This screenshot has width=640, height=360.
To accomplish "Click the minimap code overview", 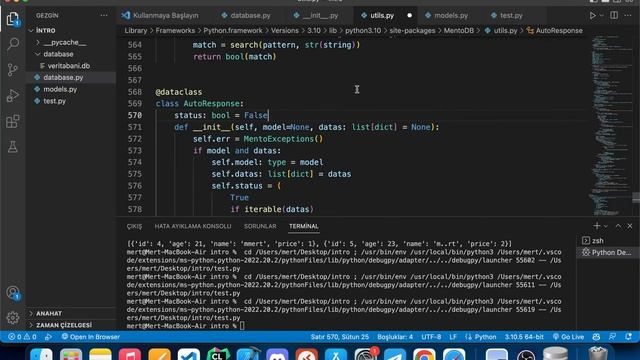I will (610, 125).
